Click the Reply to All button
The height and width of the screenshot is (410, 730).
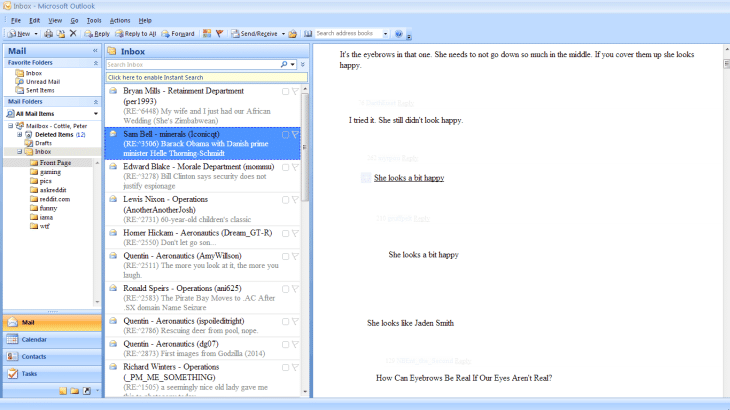tap(138, 33)
